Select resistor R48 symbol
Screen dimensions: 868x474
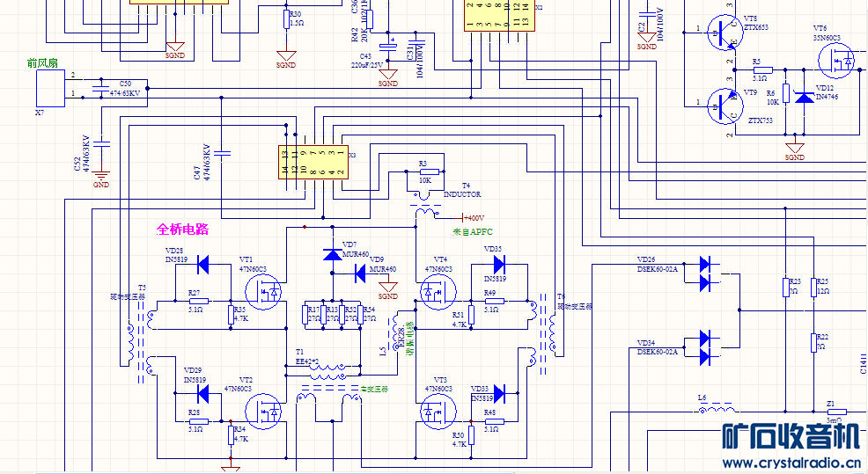(494, 421)
